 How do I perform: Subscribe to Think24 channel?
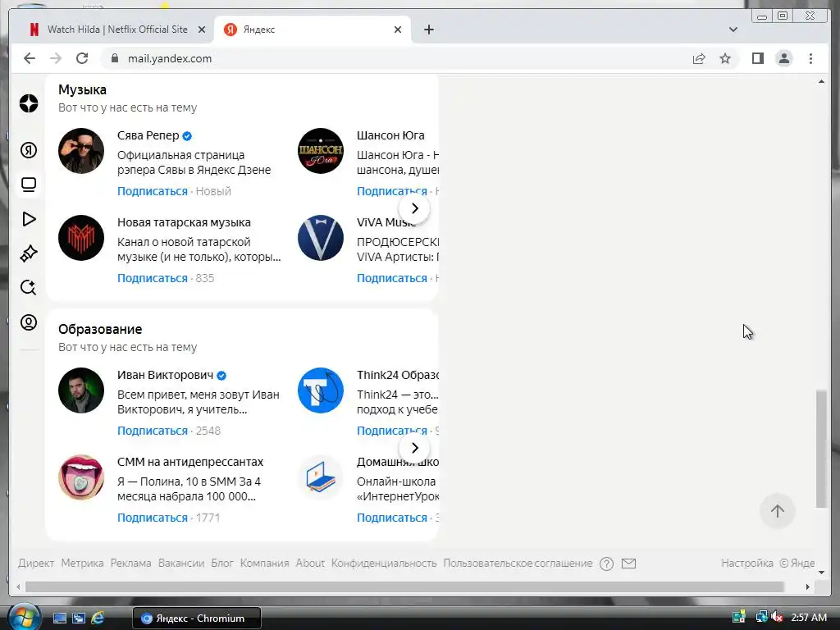391,431
